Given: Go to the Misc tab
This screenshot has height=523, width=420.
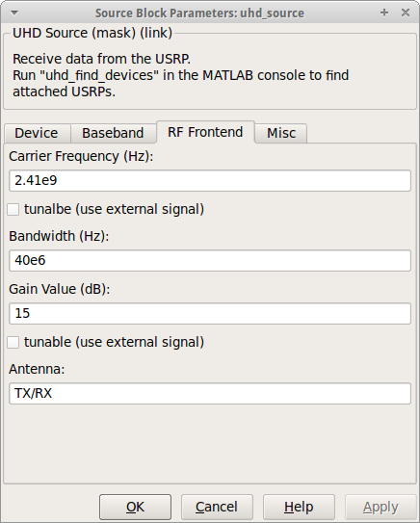Looking at the screenshot, I should [281, 133].
